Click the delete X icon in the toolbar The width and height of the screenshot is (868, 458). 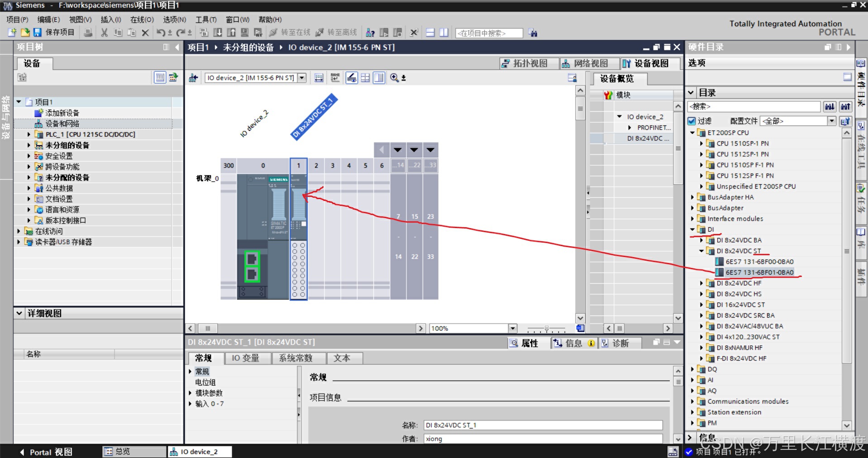tap(145, 33)
